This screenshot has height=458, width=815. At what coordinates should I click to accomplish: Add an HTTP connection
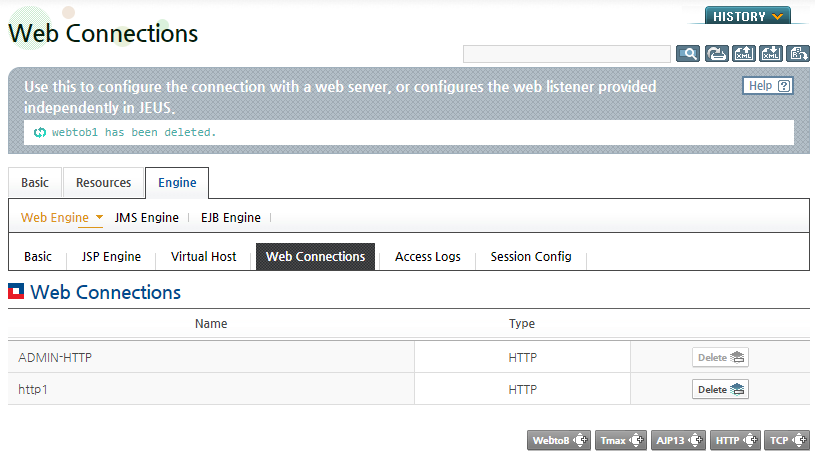click(x=735, y=440)
